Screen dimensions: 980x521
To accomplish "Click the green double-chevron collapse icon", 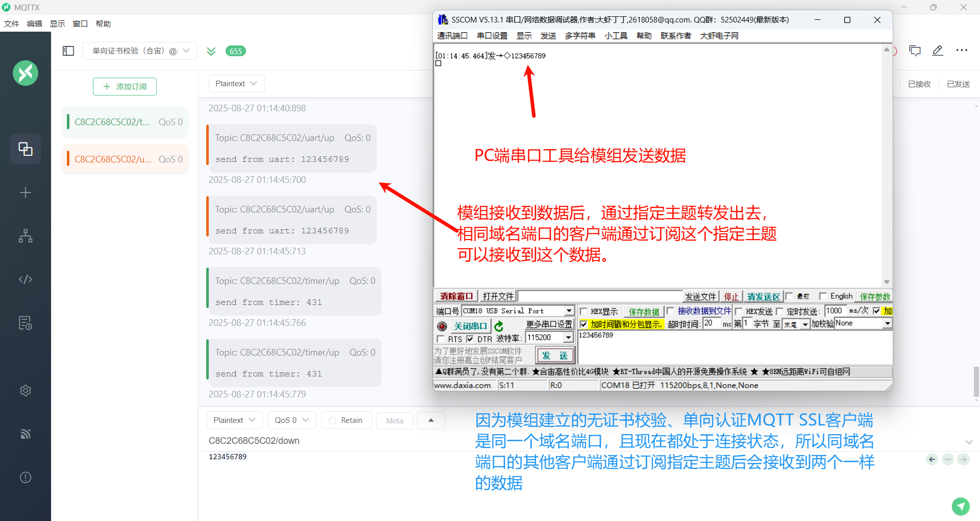I will click(211, 51).
